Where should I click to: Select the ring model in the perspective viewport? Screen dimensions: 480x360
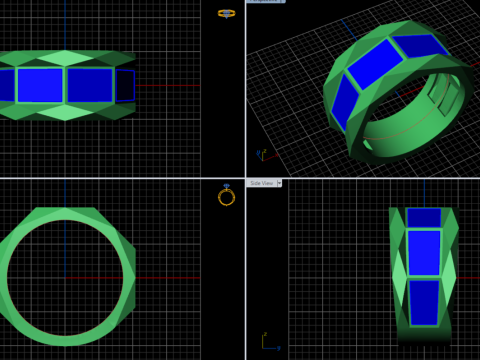[398, 92]
